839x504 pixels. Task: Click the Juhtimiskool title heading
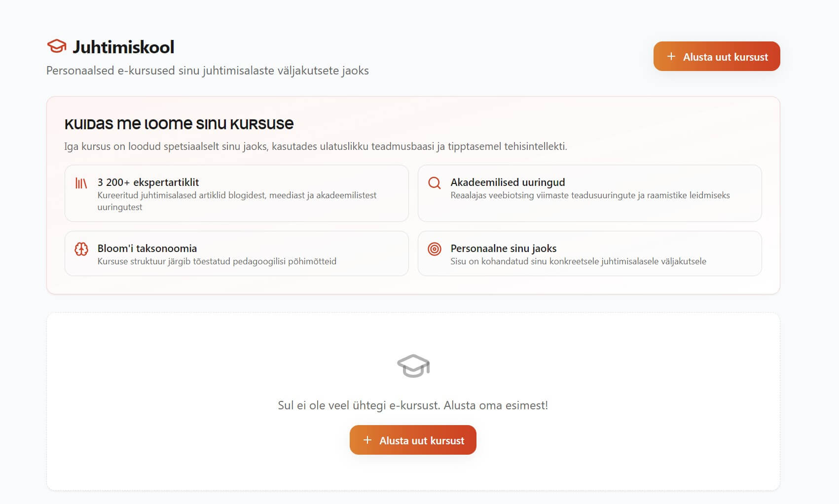123,47
